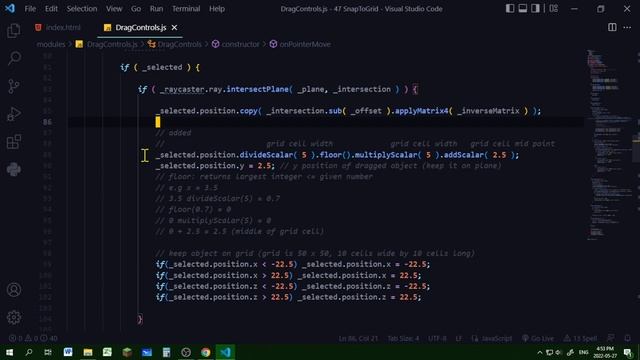Open the Windows Start menu

[9, 352]
